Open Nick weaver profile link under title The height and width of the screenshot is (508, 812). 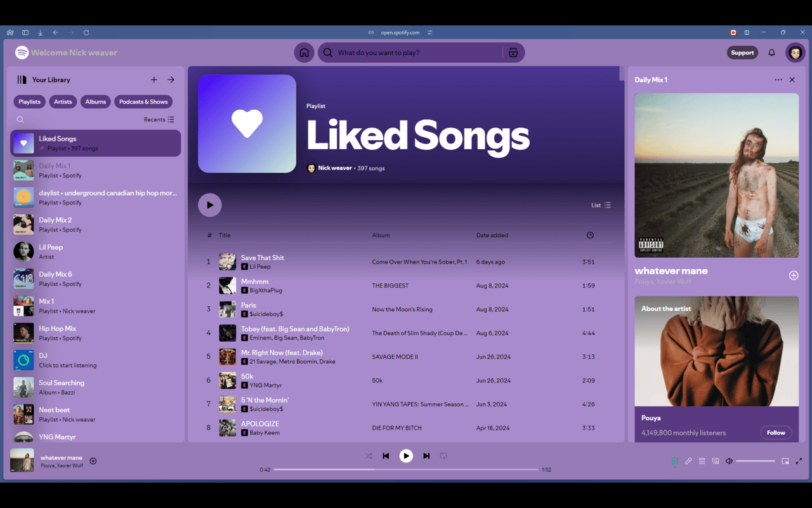coord(335,168)
